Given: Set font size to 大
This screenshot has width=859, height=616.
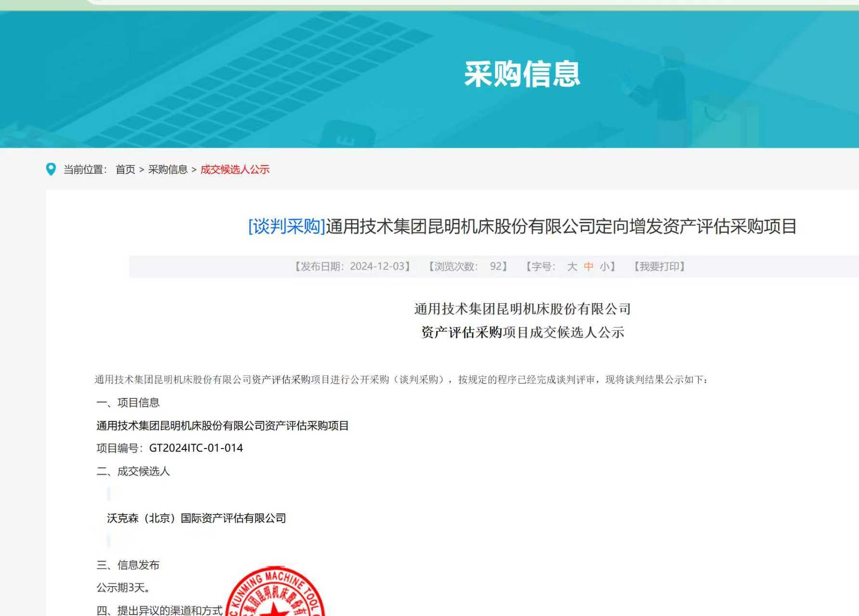Looking at the screenshot, I should [x=572, y=267].
